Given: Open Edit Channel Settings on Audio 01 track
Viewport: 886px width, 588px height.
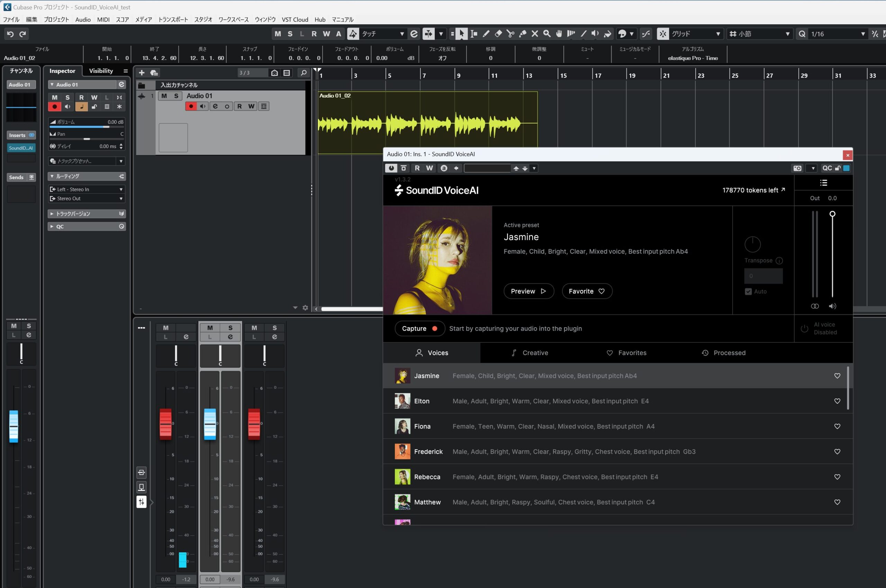Looking at the screenshot, I should coord(215,106).
